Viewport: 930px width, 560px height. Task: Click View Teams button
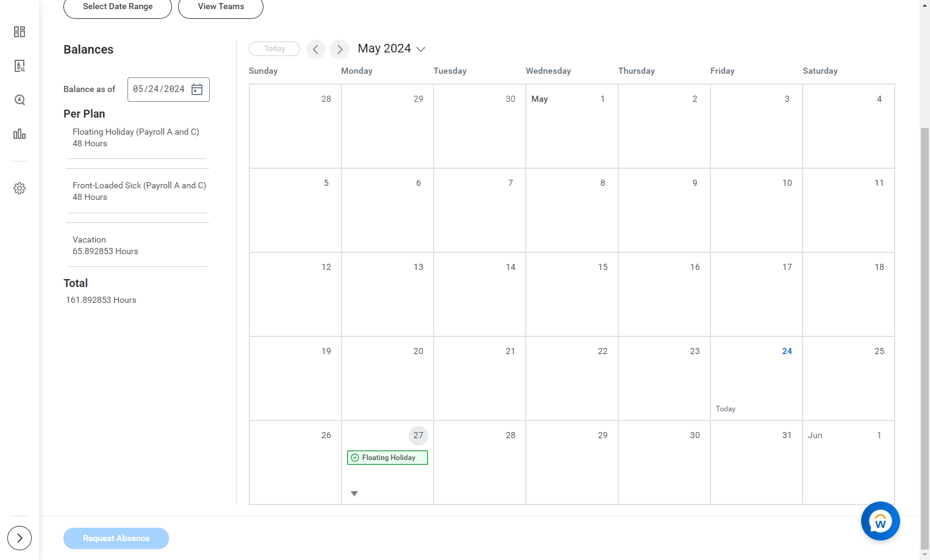click(x=221, y=7)
